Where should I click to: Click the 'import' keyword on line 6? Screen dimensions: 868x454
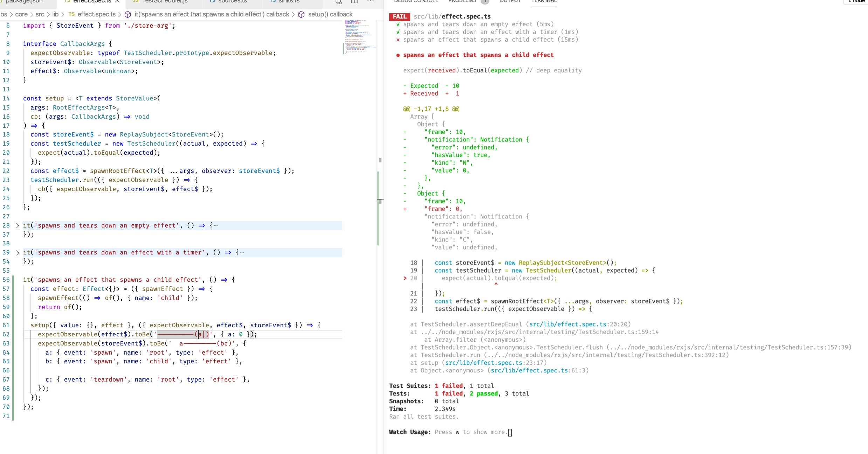pyautogui.click(x=34, y=26)
